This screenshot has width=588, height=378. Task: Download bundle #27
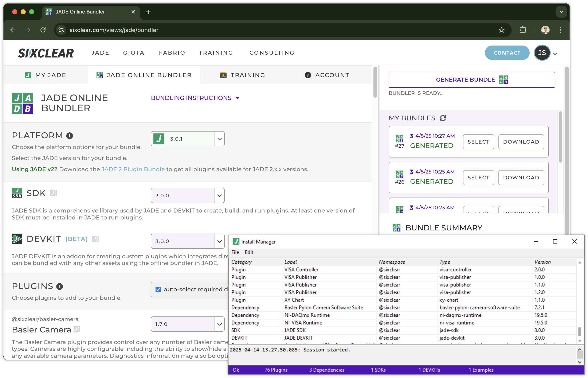coord(521,142)
